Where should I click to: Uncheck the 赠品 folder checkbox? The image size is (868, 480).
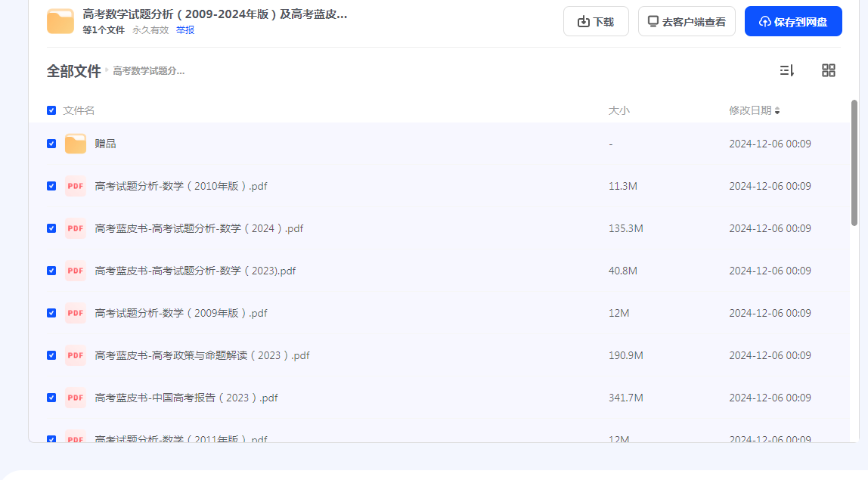51,144
